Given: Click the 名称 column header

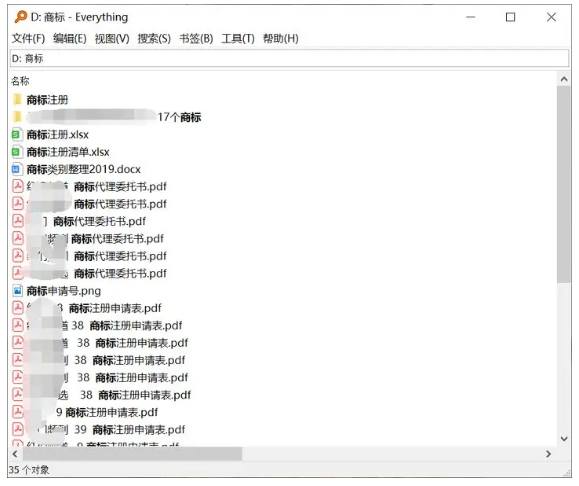Looking at the screenshot, I should [20, 81].
